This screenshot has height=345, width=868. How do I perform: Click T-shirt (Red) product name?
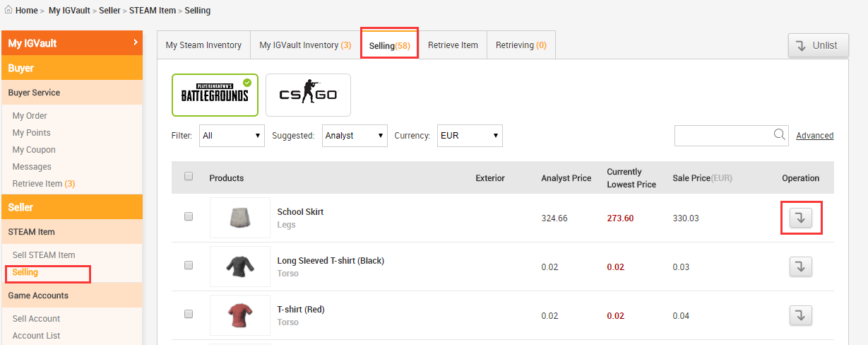tap(301, 310)
